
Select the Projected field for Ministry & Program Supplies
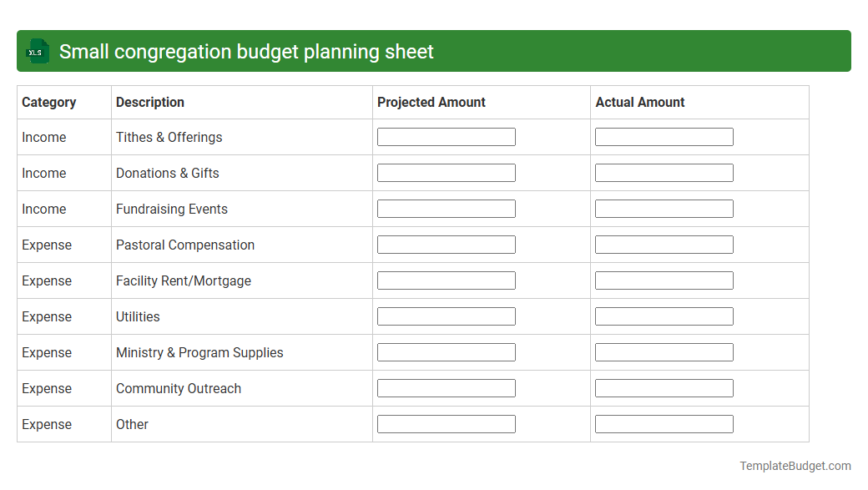click(x=446, y=351)
